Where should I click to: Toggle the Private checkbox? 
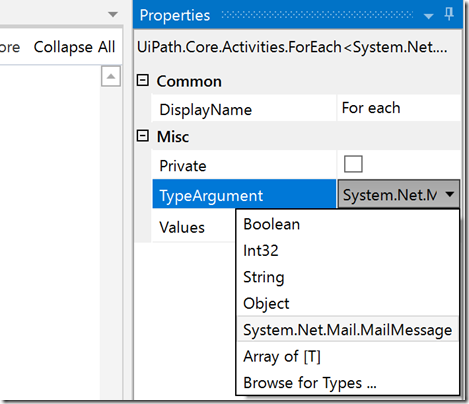pyautogui.click(x=353, y=164)
